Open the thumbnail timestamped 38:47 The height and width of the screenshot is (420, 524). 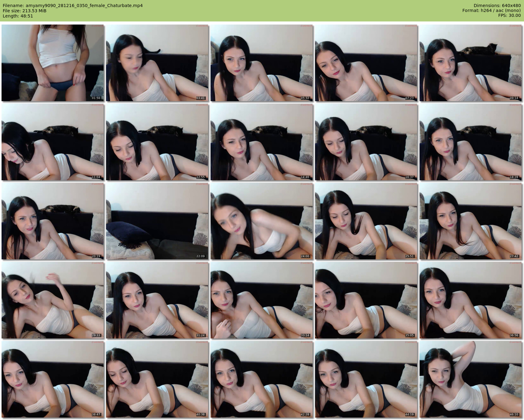tap(52, 379)
